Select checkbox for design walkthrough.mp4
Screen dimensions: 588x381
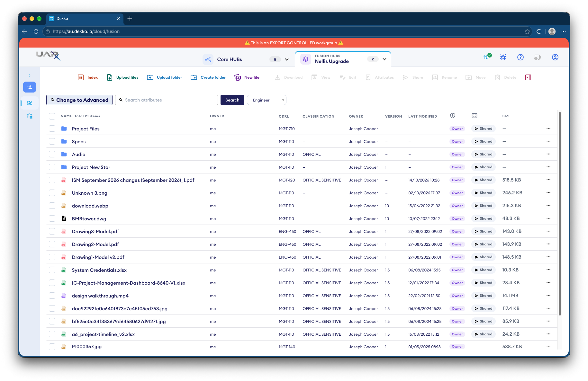(52, 296)
